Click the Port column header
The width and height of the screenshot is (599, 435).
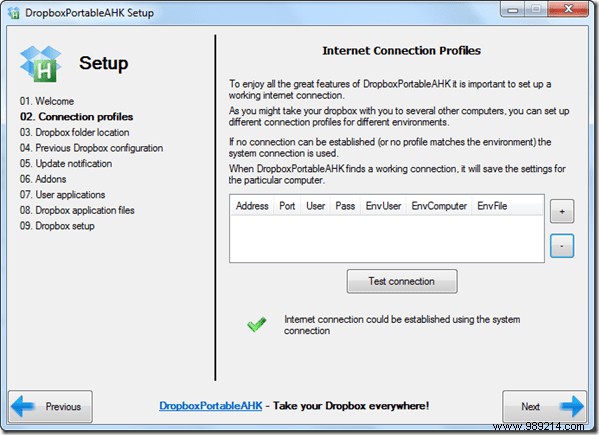click(x=287, y=206)
